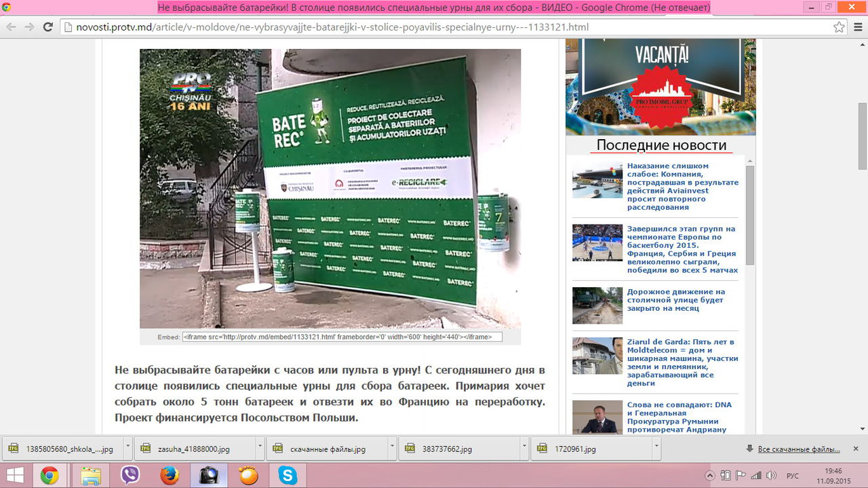Image resolution: width=868 pixels, height=488 pixels.
Task: Launch Firefox from the taskbar
Action: [x=169, y=475]
